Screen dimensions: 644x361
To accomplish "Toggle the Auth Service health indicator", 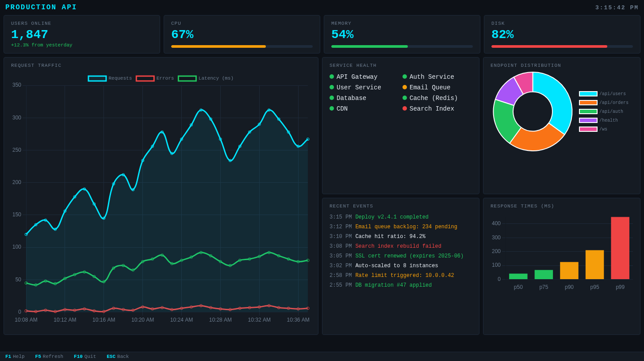I will pyautogui.click(x=405, y=77).
